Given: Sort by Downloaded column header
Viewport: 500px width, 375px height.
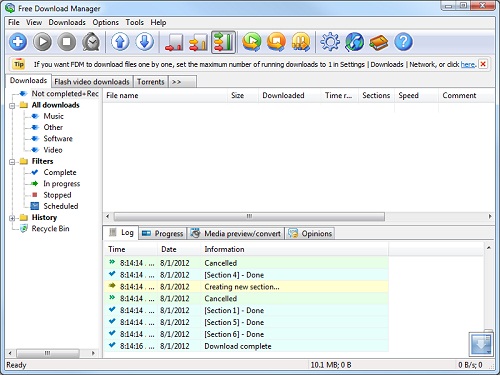Looking at the screenshot, I should [290, 95].
